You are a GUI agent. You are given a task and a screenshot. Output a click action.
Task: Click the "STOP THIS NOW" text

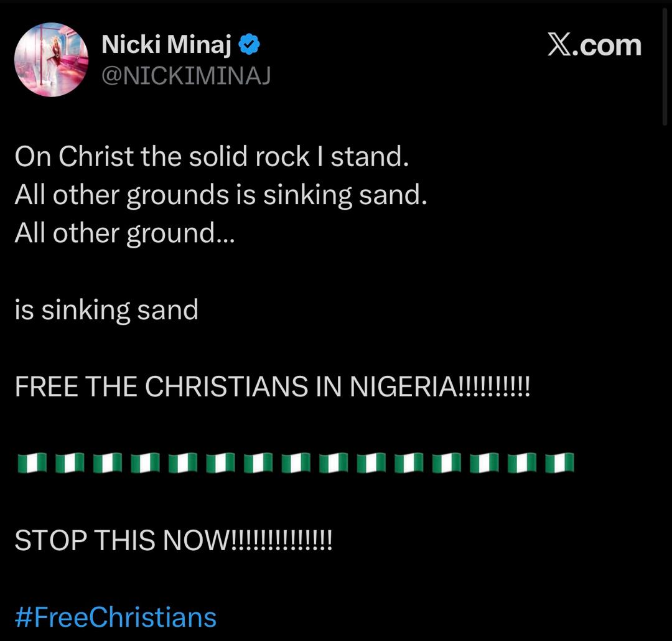[174, 540]
